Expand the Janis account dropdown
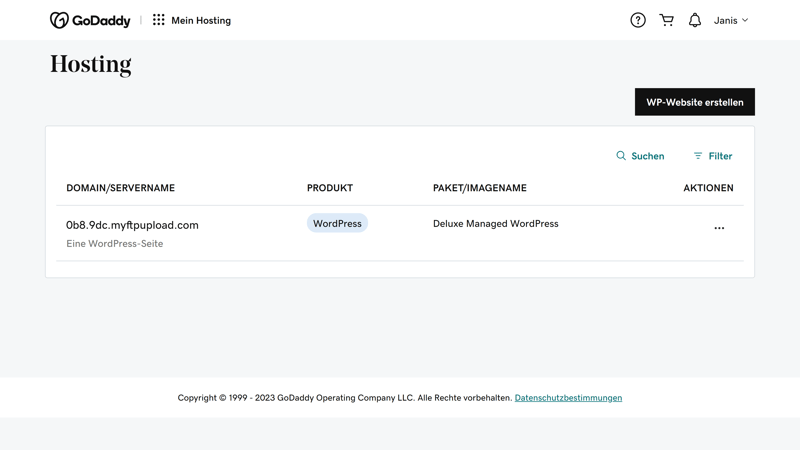The height and width of the screenshot is (450, 800). 726,20
